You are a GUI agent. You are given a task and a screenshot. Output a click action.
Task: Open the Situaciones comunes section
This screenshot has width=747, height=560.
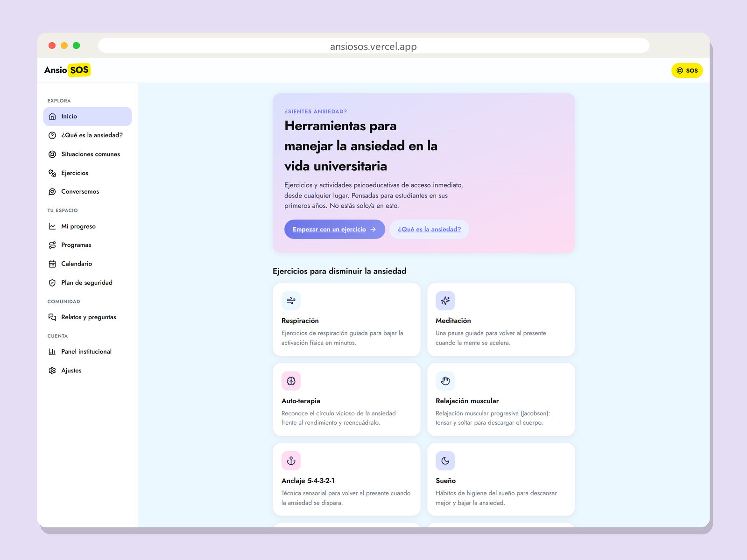tap(87, 154)
